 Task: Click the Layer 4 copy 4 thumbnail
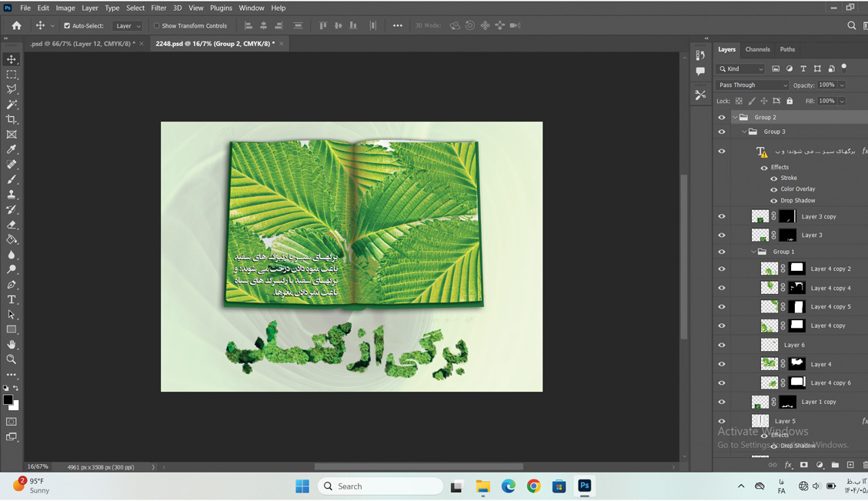coord(769,288)
